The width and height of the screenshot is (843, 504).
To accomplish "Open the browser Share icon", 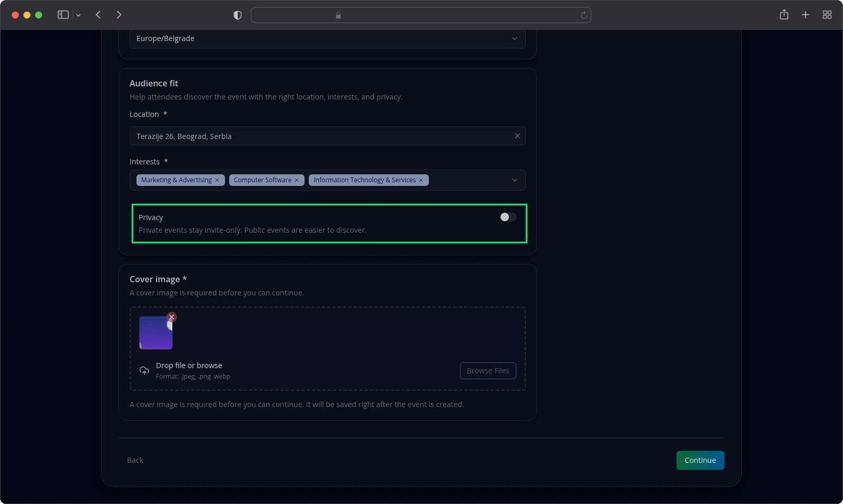I will (784, 15).
